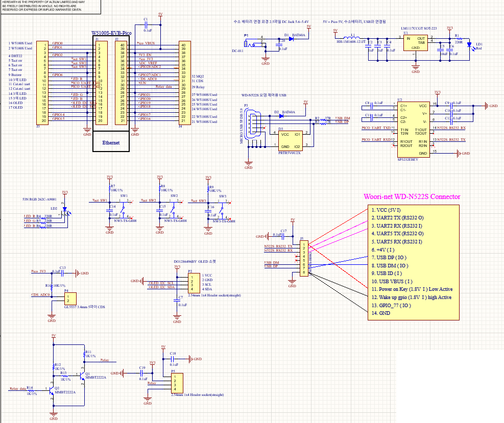The image size is (504, 423).
Task: Select the D2 BAT60A diode
Action: coord(281,116)
